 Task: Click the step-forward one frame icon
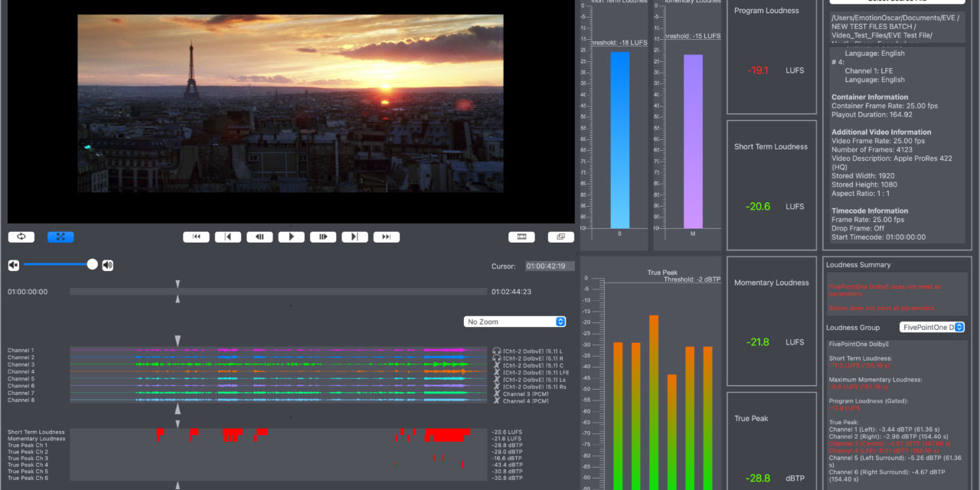pyautogui.click(x=324, y=237)
